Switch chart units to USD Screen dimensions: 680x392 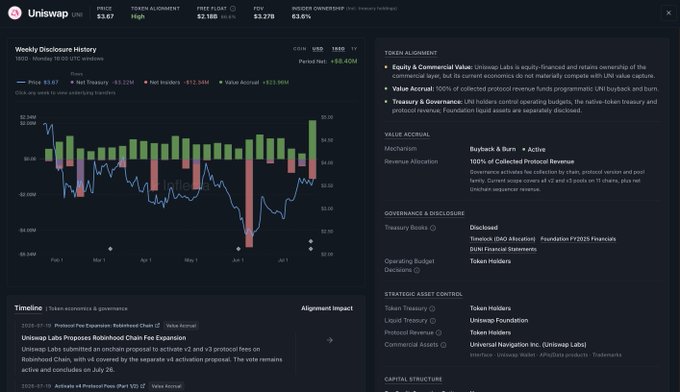(x=318, y=49)
